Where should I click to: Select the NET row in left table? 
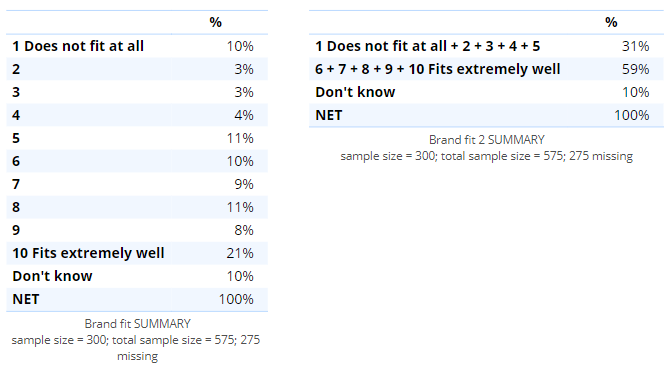tap(137, 299)
